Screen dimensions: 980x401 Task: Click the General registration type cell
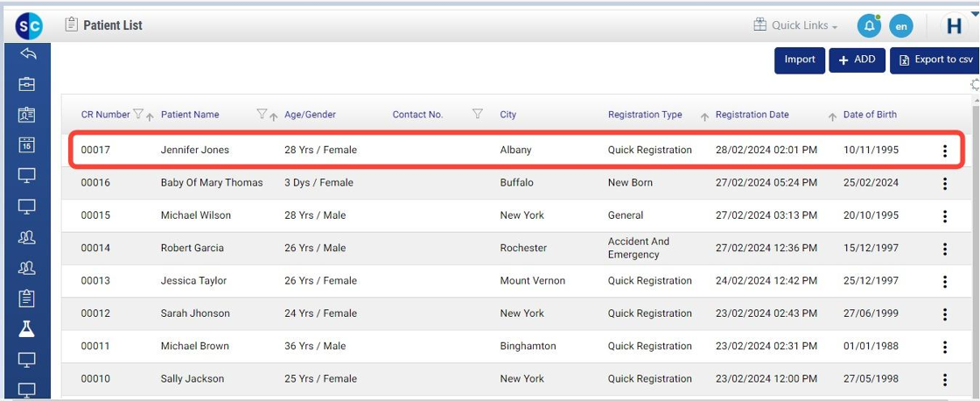coord(626,215)
